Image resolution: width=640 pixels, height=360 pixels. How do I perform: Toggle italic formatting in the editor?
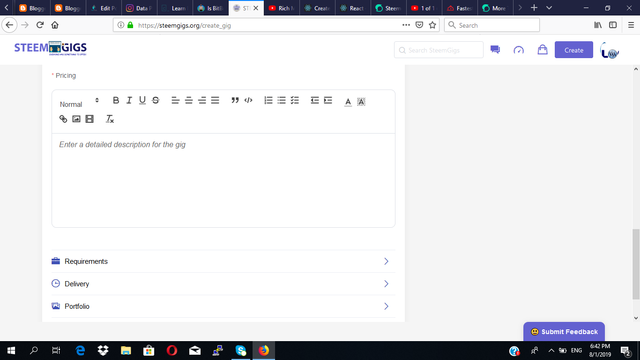point(129,100)
